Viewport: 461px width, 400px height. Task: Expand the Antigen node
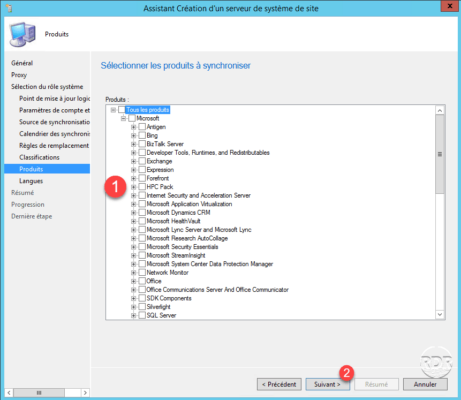click(x=134, y=127)
